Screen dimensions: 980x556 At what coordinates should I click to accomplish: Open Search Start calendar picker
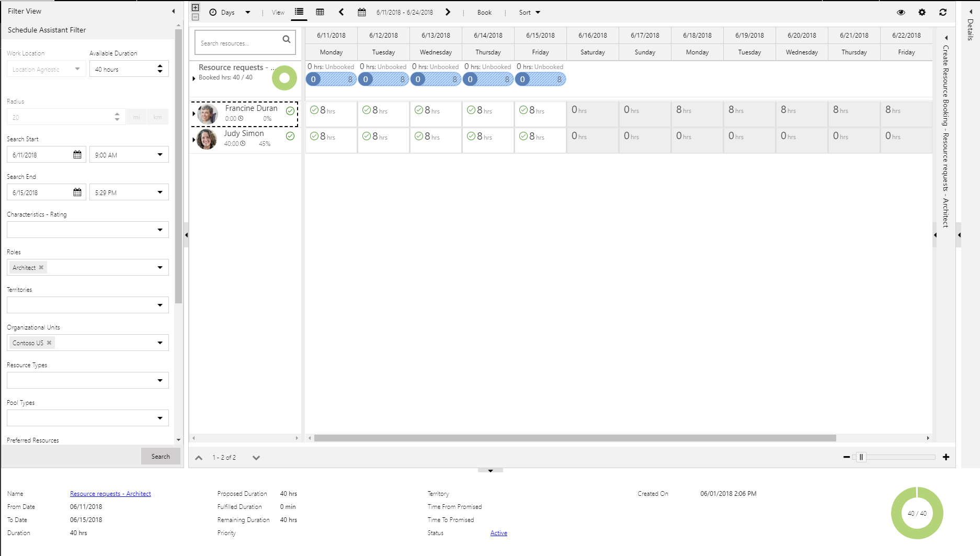click(77, 155)
